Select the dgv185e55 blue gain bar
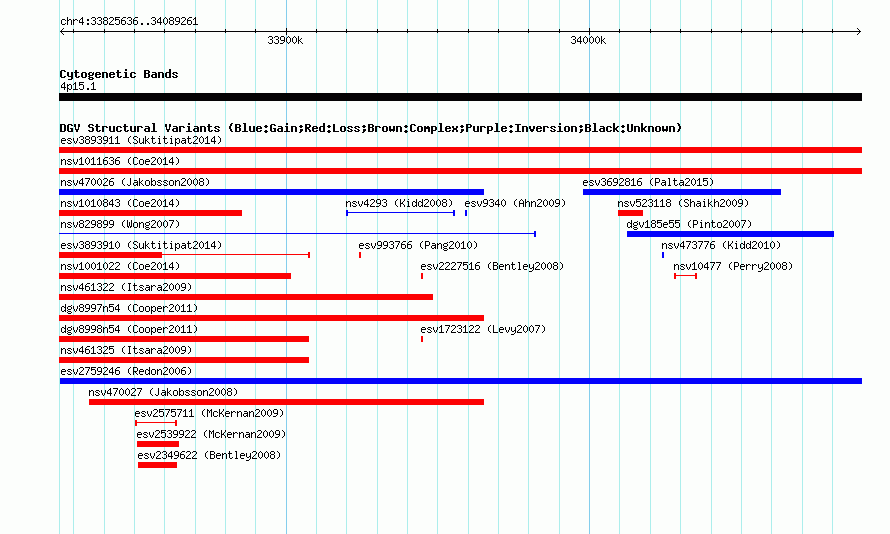 pos(731,234)
